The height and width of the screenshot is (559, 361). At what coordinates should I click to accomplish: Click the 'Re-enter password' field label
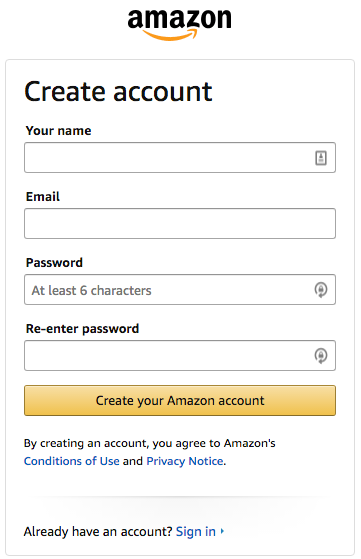point(82,328)
